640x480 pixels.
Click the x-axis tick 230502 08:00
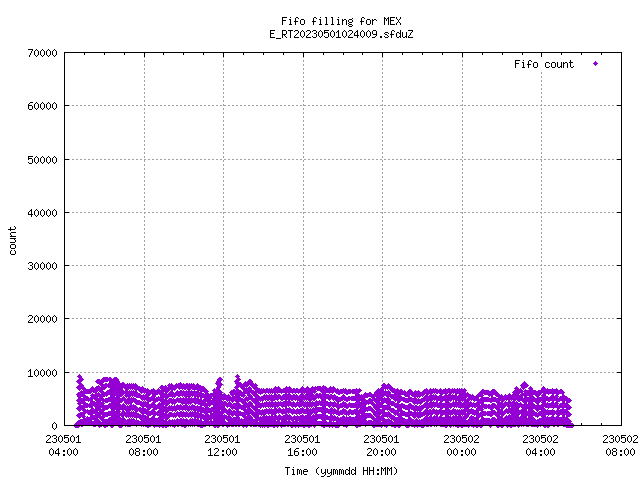620,446
